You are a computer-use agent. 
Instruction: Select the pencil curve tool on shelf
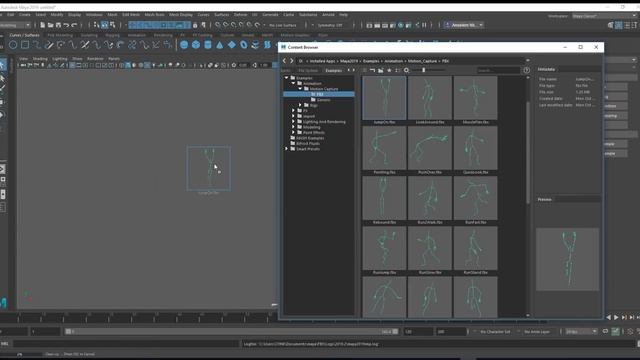[x=49, y=45]
